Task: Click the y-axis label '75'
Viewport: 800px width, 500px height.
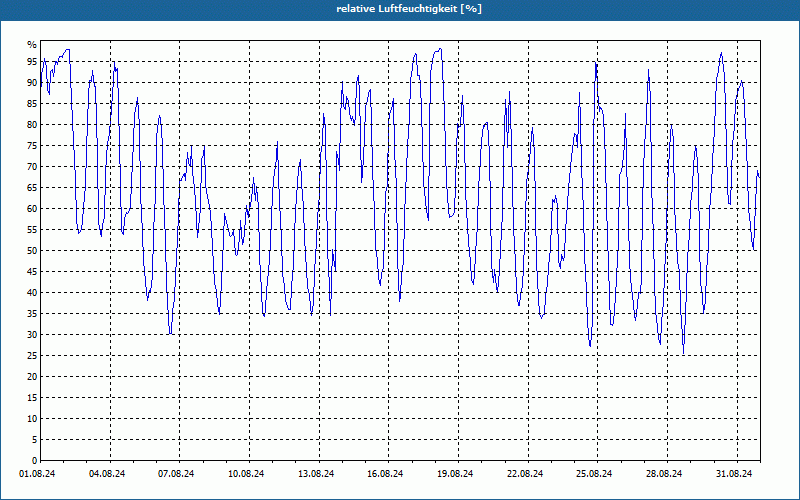Action: coord(32,145)
